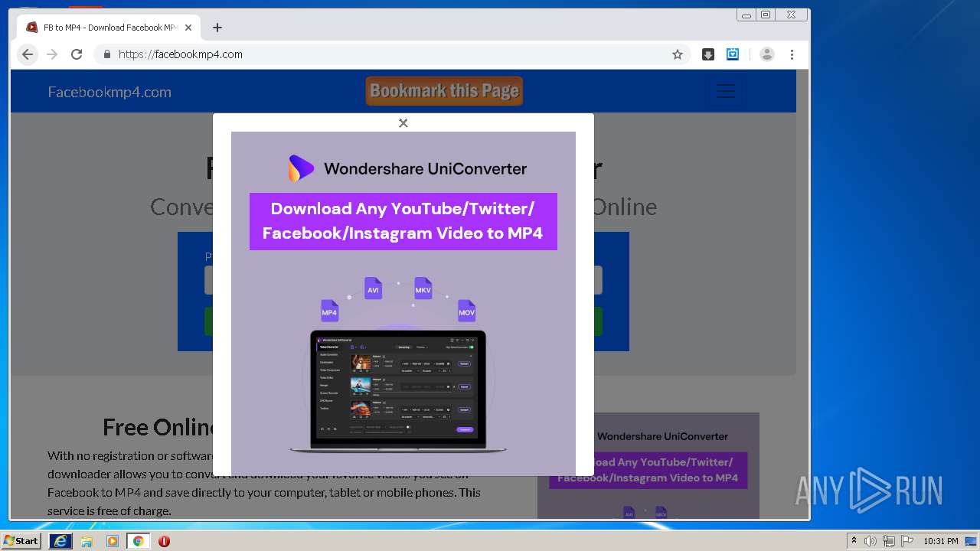Close the Wondershare popup ad
This screenshot has width=980, height=551.
point(403,123)
